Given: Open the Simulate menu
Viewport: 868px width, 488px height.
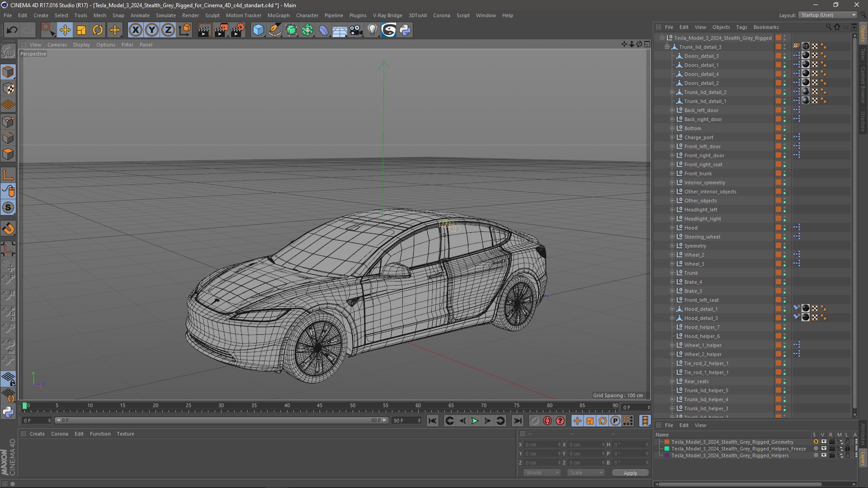Looking at the screenshot, I should coord(166,15).
